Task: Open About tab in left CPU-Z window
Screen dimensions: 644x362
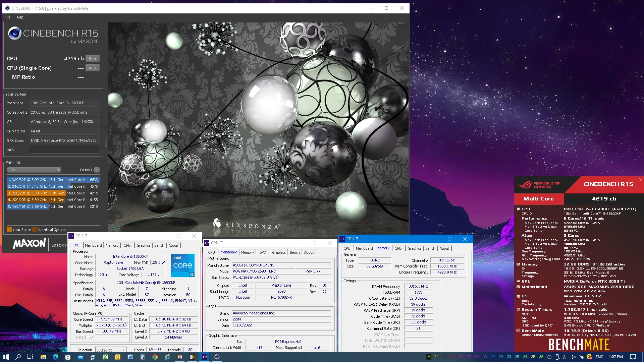Action: click(173, 245)
